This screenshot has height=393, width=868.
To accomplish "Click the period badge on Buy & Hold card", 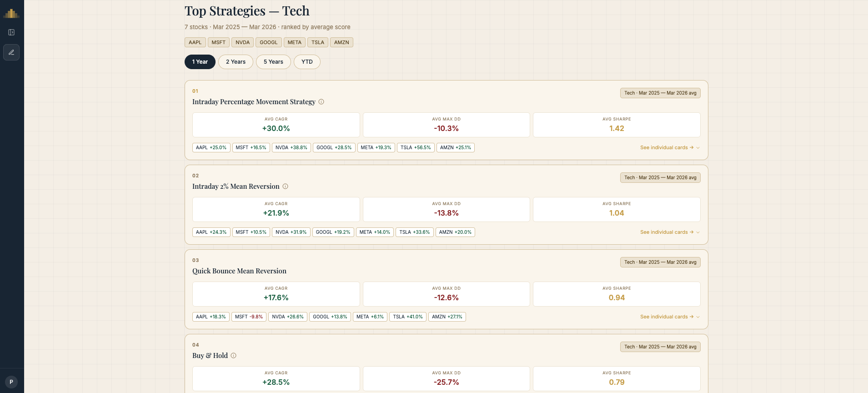I will coord(660,347).
